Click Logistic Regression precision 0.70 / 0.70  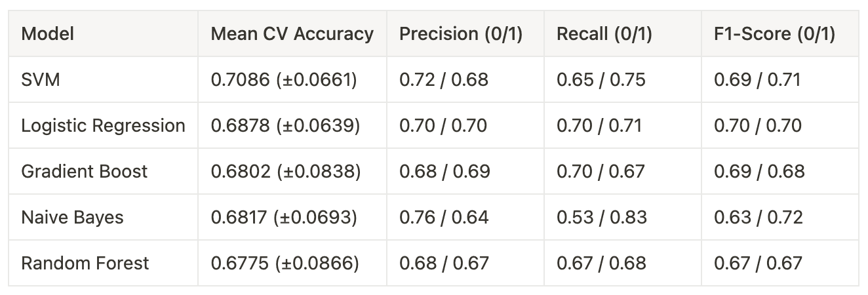(443, 125)
